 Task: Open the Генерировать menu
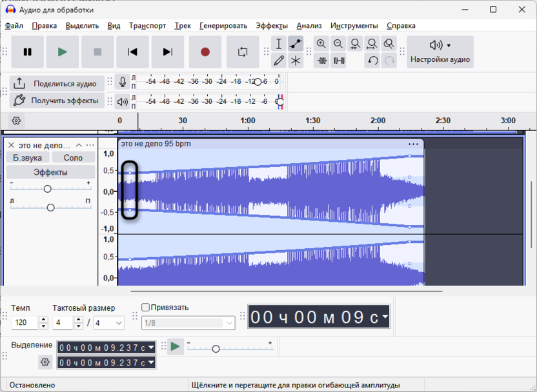[x=223, y=26]
